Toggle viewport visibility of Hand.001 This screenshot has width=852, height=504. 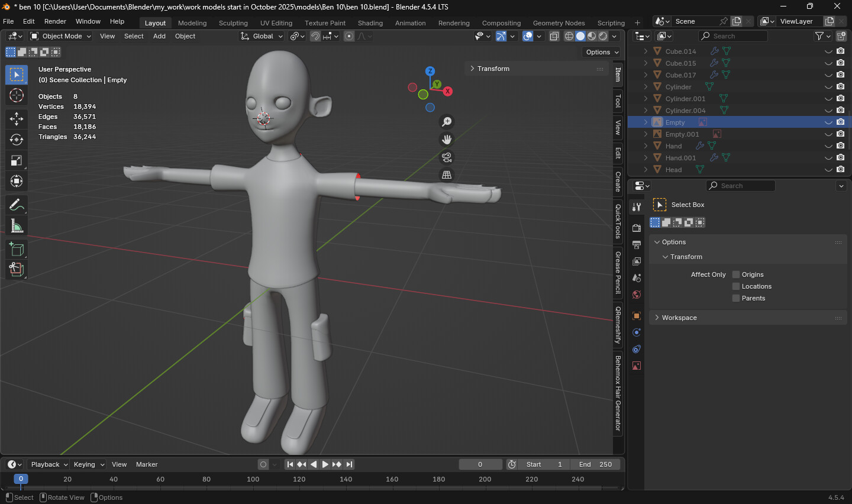(828, 158)
